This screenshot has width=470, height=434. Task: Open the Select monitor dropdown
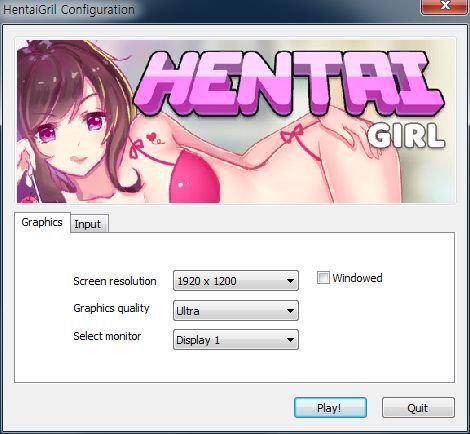236,340
